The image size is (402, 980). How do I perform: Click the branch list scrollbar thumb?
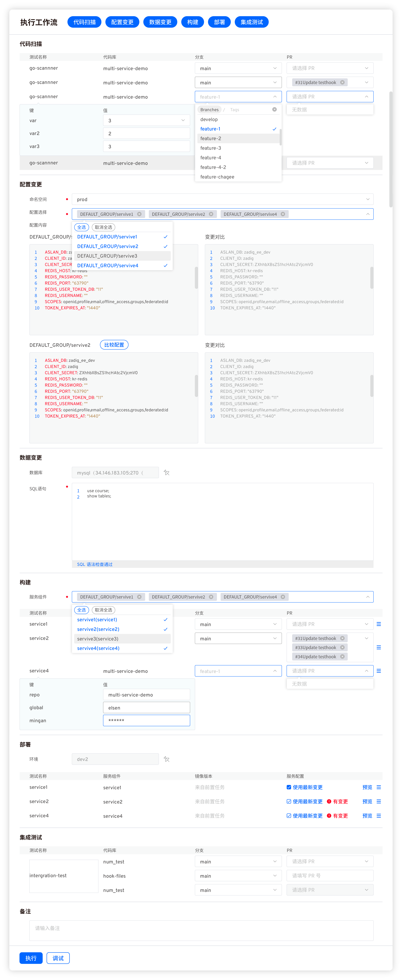click(281, 137)
